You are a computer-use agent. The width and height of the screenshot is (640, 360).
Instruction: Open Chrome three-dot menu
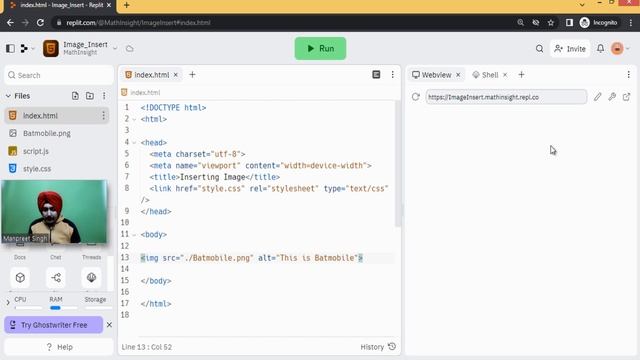point(631,22)
